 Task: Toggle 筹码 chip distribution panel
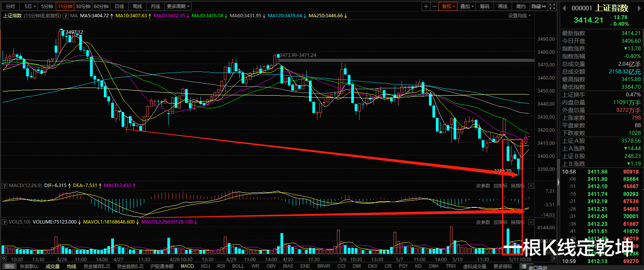coord(485,7)
